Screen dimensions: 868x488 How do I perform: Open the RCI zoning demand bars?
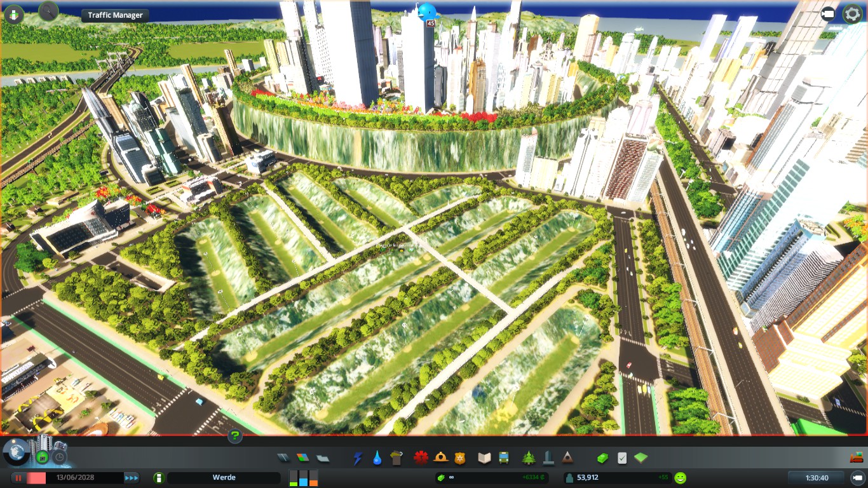(304, 478)
